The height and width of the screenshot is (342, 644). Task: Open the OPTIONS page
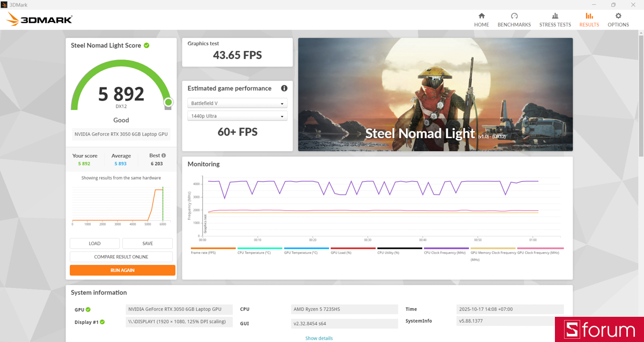[618, 20]
